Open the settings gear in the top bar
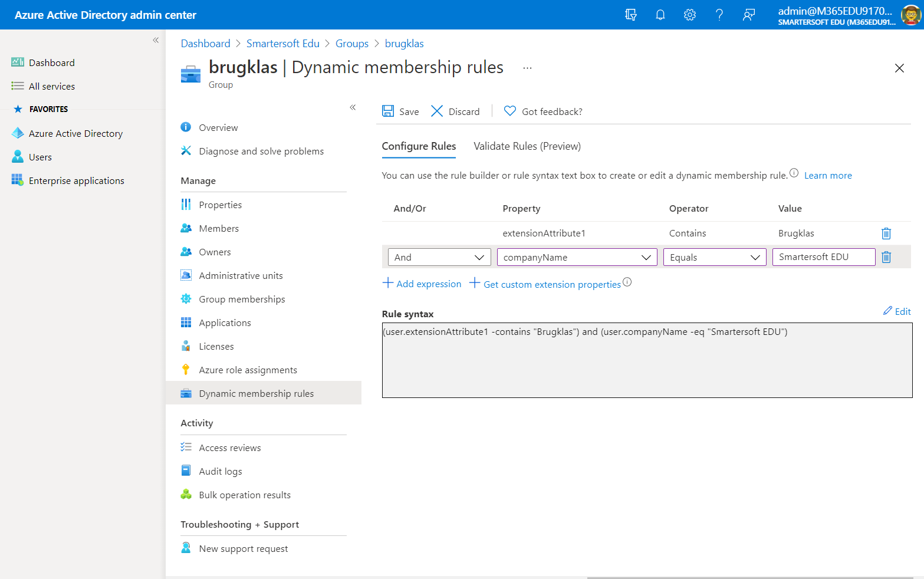Image resolution: width=924 pixels, height=579 pixels. [x=689, y=15]
